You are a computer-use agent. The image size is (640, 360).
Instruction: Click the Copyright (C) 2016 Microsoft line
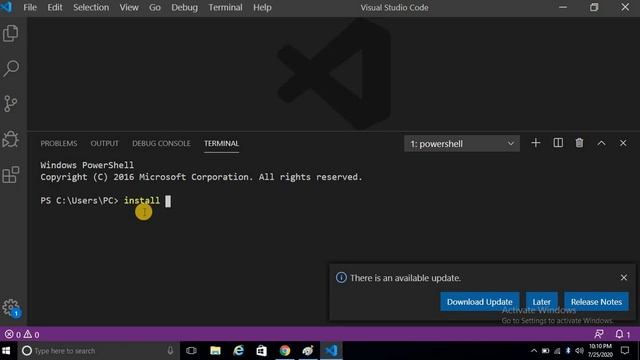pos(201,177)
